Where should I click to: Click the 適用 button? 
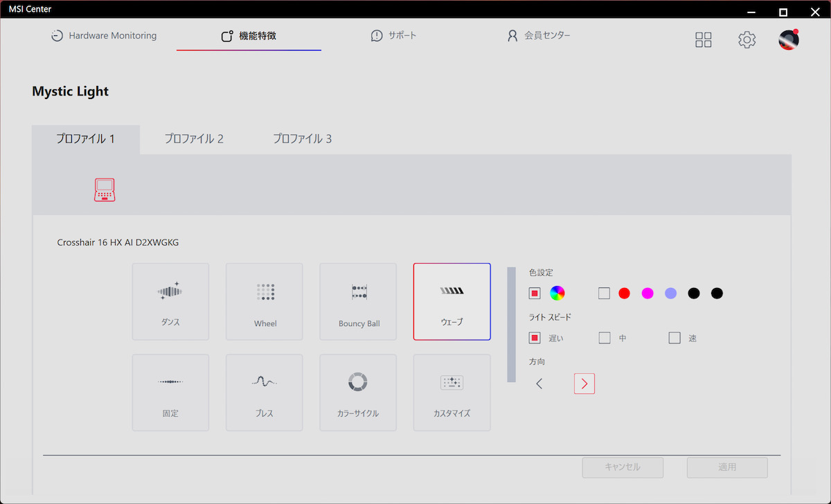pos(727,467)
